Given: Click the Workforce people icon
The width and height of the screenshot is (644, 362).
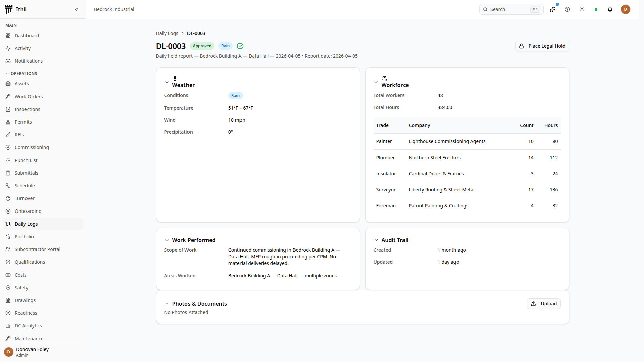Looking at the screenshot, I should click(x=384, y=78).
